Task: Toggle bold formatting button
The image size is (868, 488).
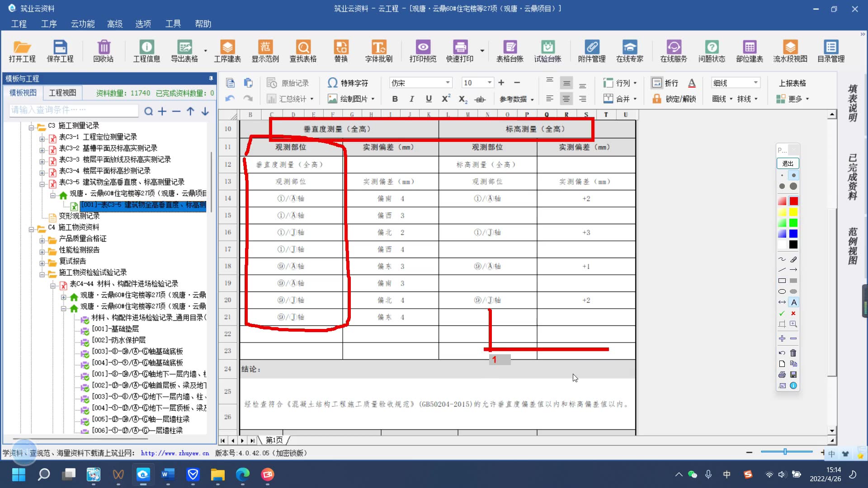Action: click(395, 99)
